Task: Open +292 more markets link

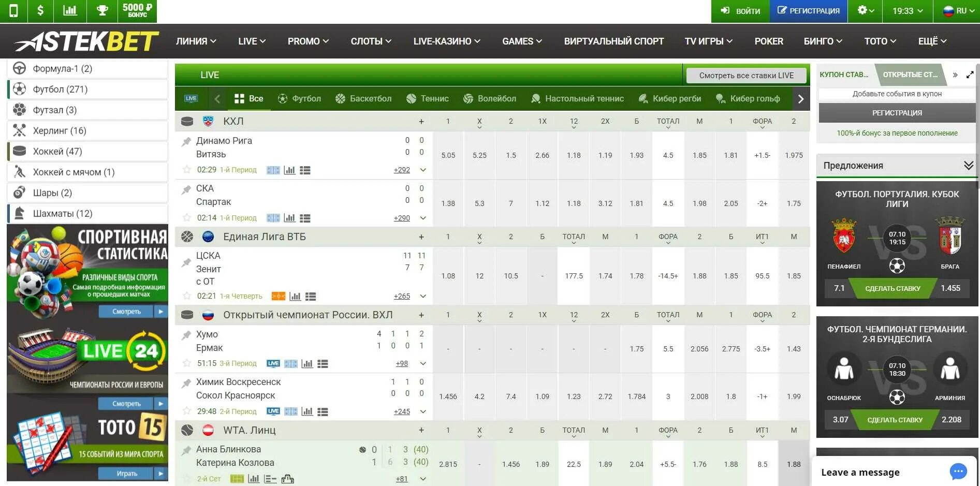Action: pyautogui.click(x=402, y=170)
